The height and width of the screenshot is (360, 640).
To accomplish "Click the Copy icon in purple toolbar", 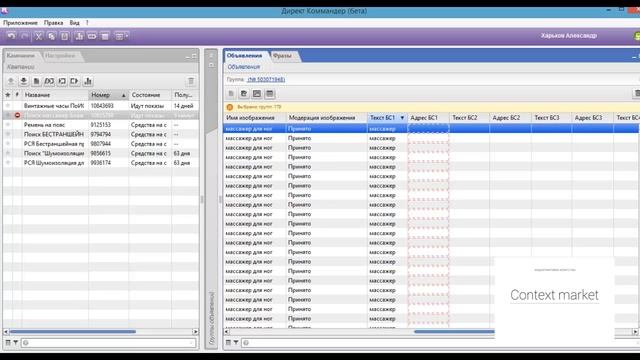I will tap(51, 36).
